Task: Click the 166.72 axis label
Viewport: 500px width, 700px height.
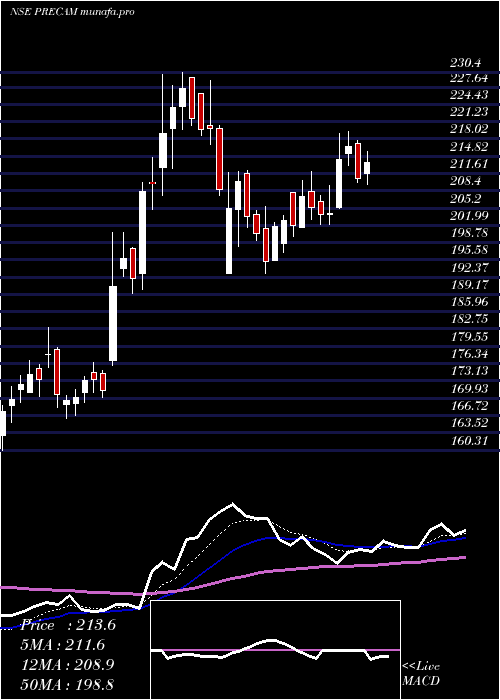Action: tap(470, 406)
